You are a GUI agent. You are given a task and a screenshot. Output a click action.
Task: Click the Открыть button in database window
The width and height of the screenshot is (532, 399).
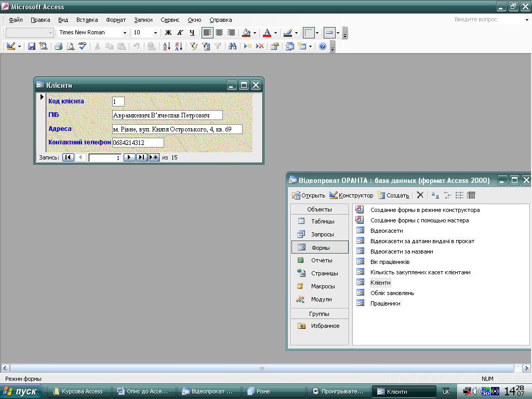(309, 195)
